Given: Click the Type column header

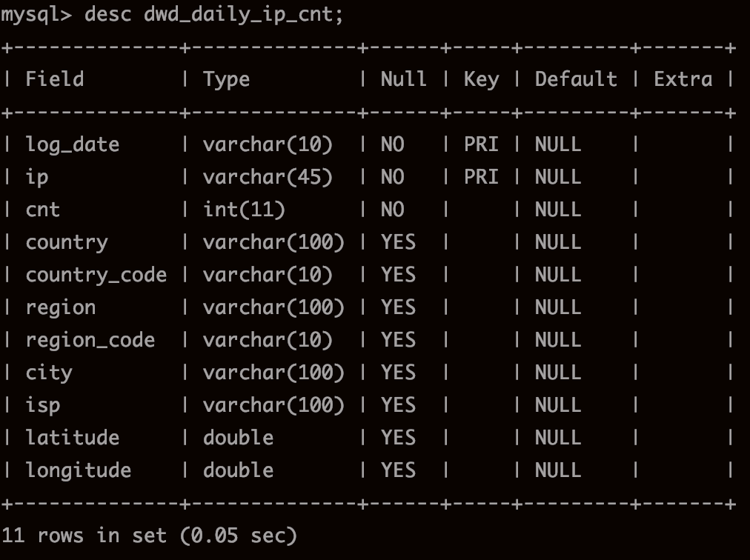Looking at the screenshot, I should [x=226, y=80].
